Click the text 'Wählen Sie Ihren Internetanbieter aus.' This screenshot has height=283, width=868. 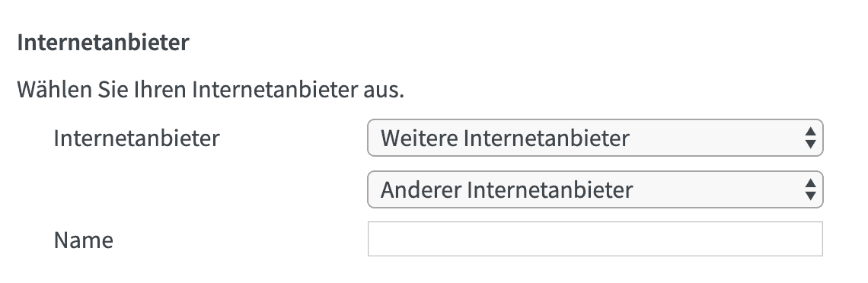point(211,90)
